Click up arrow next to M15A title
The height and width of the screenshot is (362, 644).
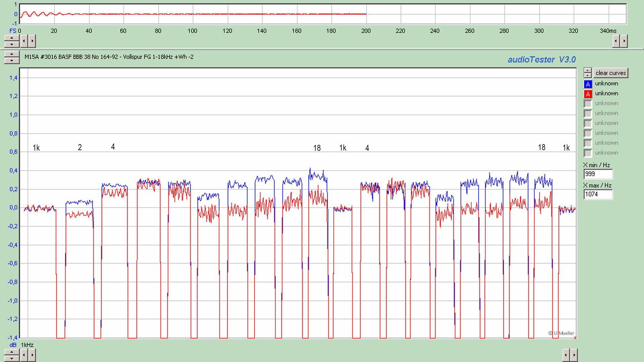(x=12, y=54)
